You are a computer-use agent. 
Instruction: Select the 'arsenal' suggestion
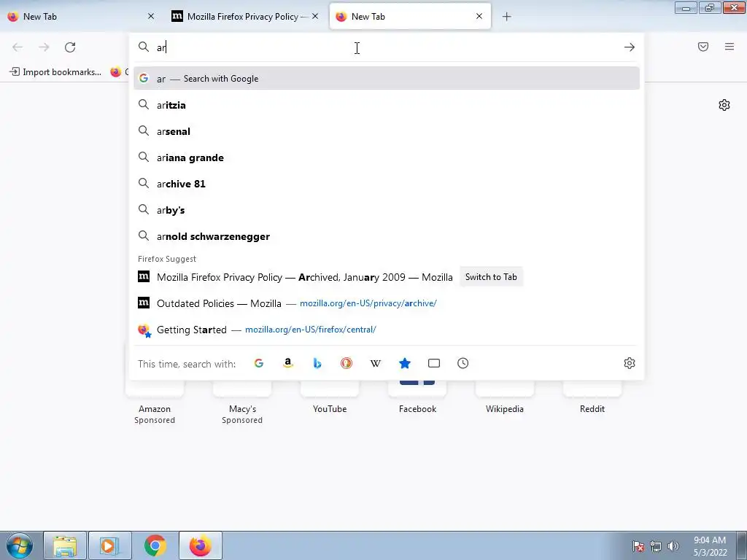point(387,131)
